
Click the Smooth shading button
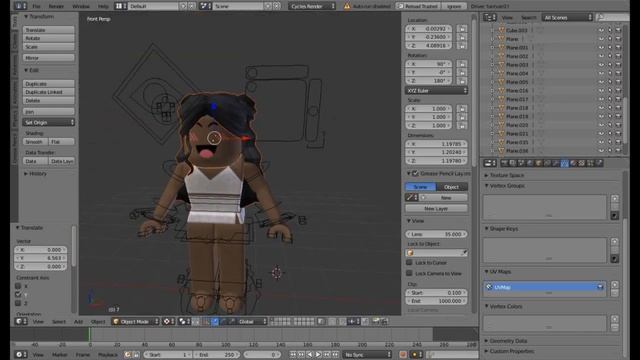click(36, 142)
